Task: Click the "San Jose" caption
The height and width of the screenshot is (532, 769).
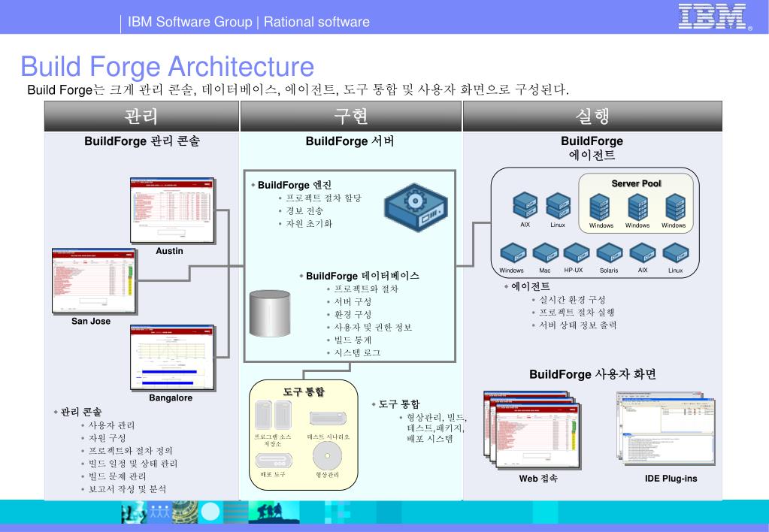Action: click(91, 321)
